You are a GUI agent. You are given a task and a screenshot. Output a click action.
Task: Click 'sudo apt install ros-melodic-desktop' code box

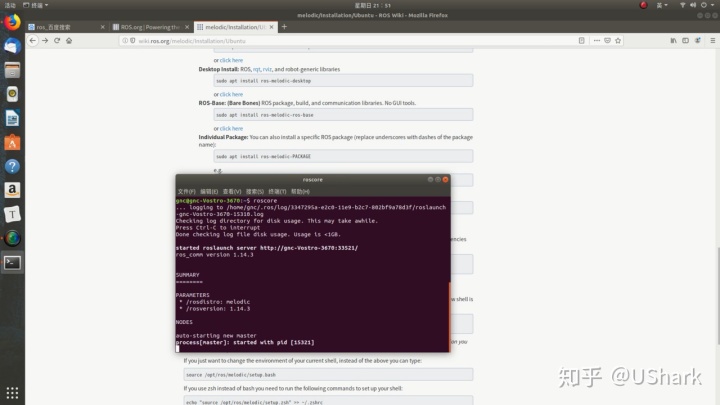coord(343,81)
